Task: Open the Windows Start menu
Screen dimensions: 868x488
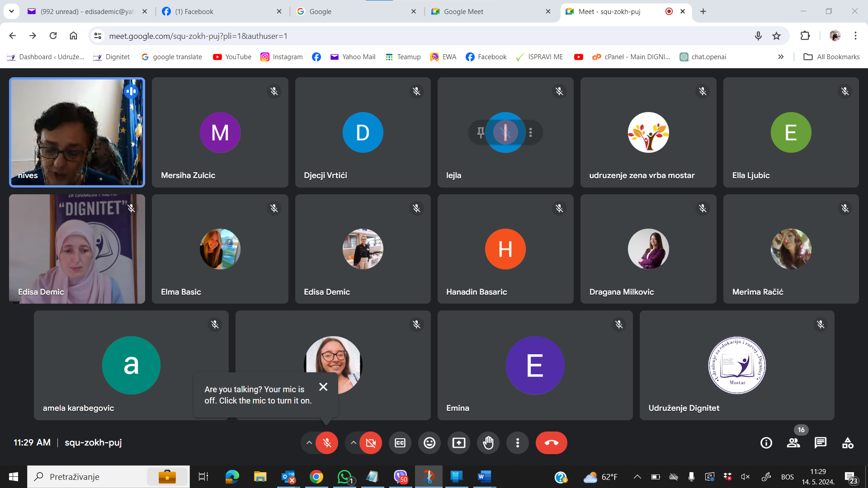Action: tap(14, 477)
